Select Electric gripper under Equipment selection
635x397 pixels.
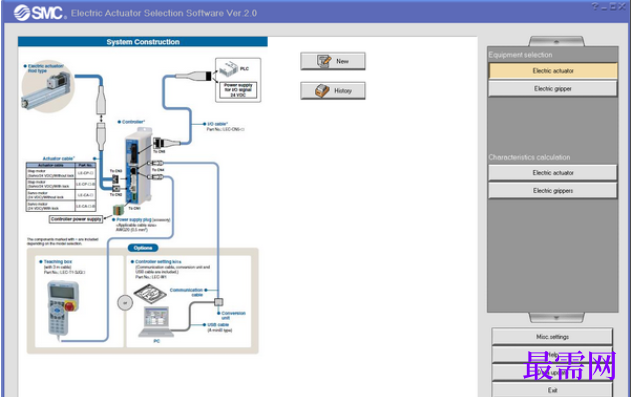coord(553,89)
